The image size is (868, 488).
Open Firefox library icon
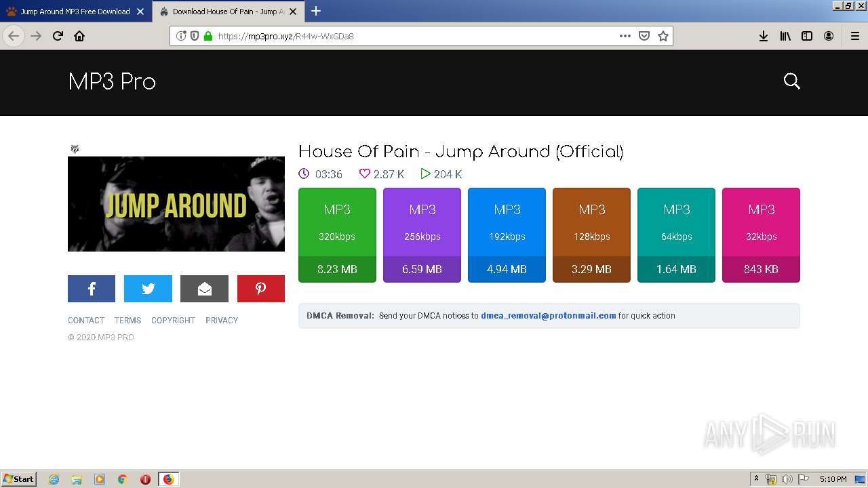pyautogui.click(x=785, y=36)
